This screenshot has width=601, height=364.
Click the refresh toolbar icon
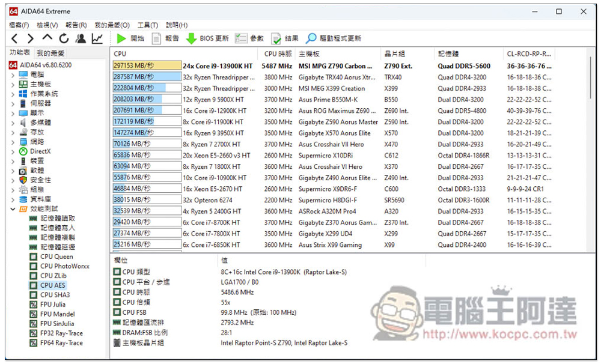click(x=64, y=38)
